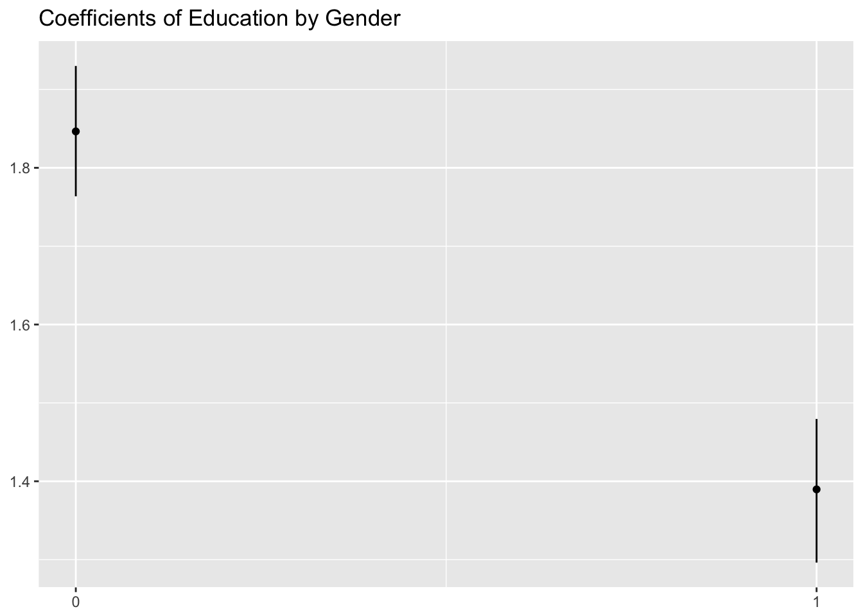Click the x-axis tick mark above 0

76,590
